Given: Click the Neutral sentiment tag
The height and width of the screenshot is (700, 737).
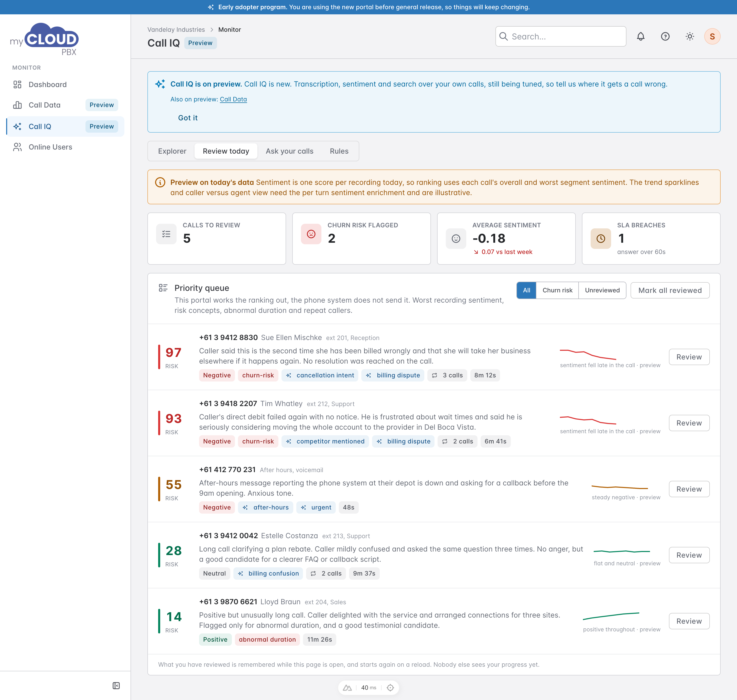Looking at the screenshot, I should tap(214, 574).
